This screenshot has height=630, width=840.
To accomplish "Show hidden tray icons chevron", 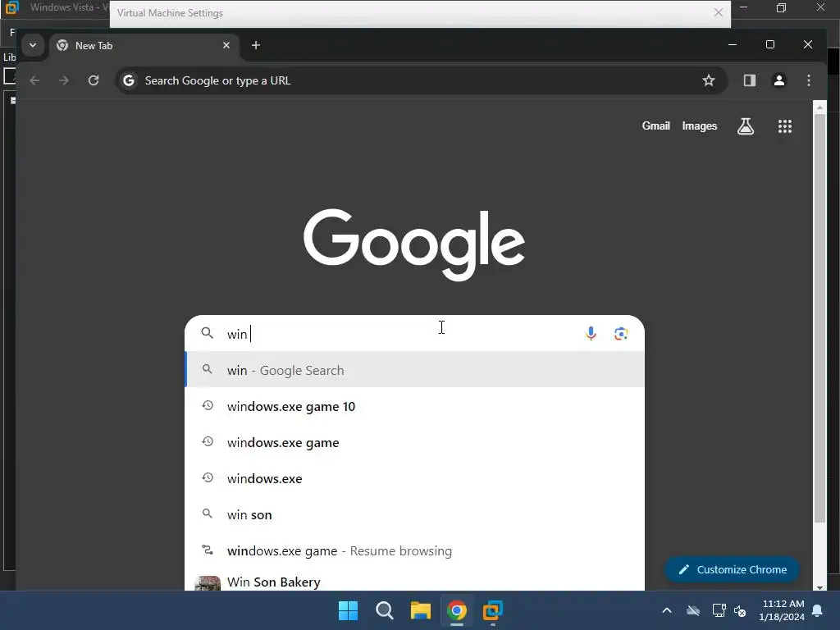I will tap(666, 610).
